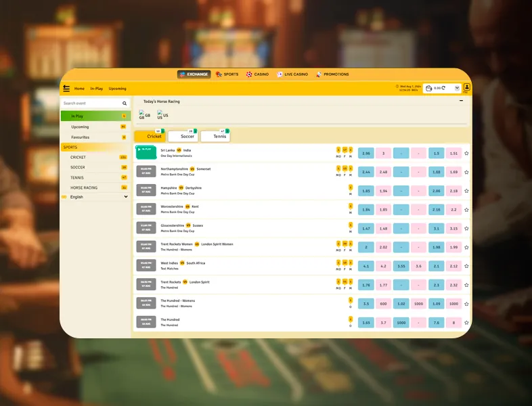Favourite the Sri Lanka vs India match
The height and width of the screenshot is (406, 532).
[466, 154]
